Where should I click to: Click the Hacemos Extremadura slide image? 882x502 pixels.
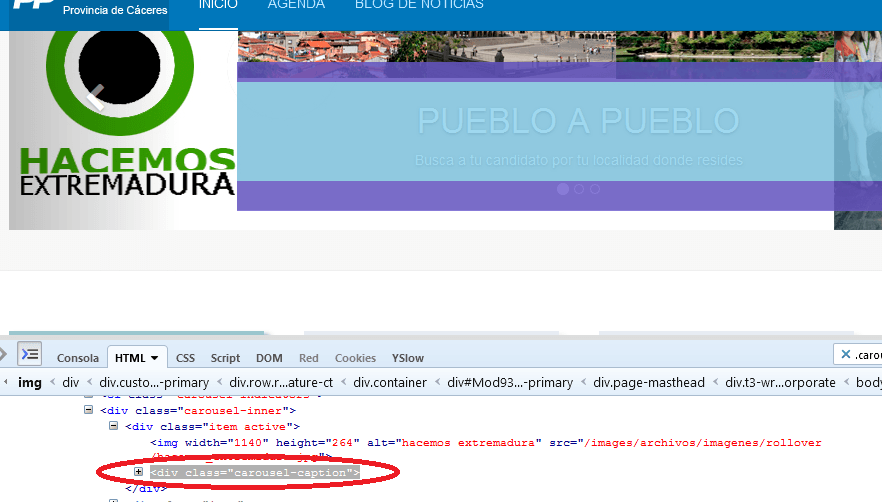tap(123, 130)
